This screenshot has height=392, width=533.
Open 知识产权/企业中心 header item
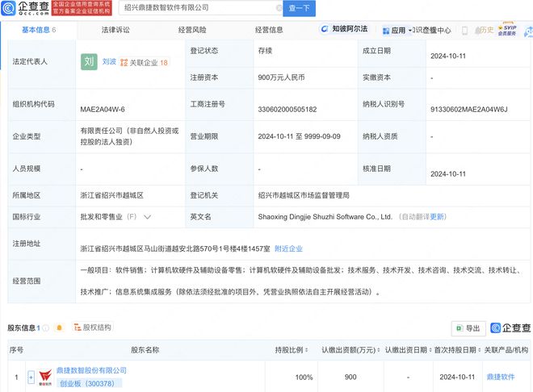432,30
